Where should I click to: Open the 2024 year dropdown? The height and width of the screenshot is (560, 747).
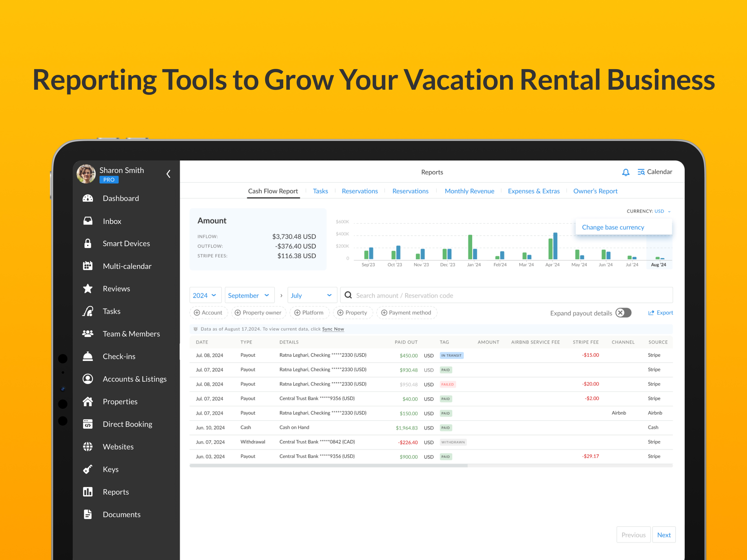(205, 295)
